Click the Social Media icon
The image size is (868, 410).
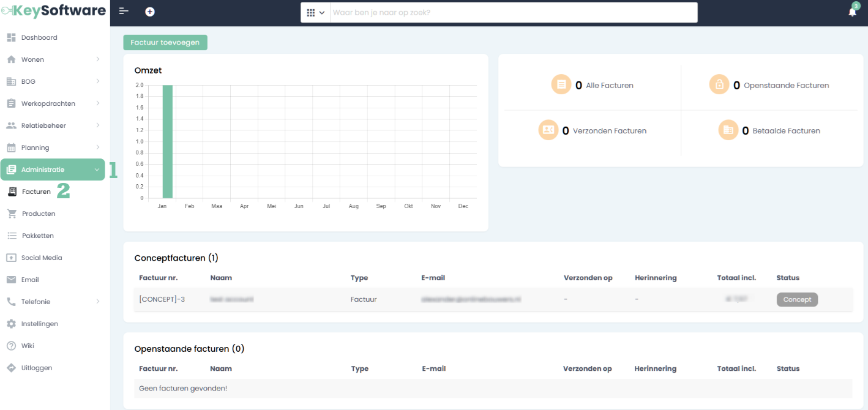tap(11, 258)
